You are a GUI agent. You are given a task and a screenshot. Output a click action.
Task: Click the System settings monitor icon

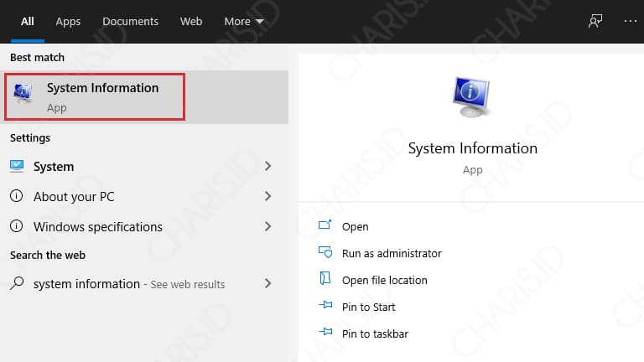point(17,166)
